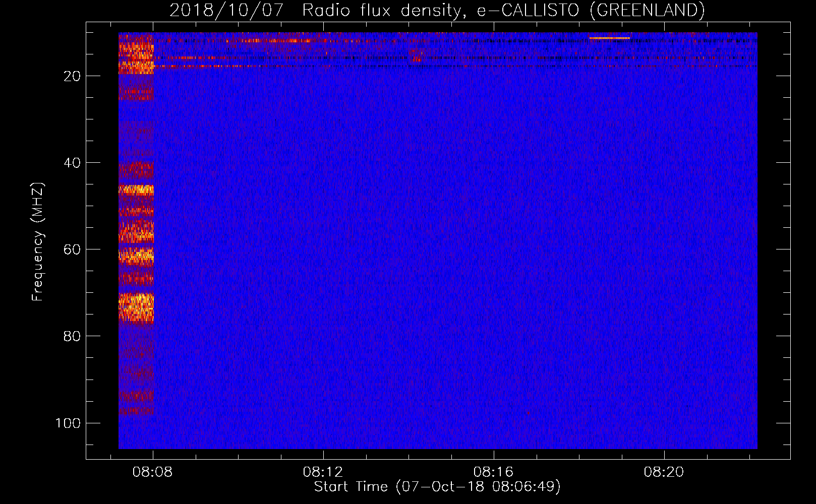Image resolution: width=816 pixels, height=504 pixels.
Task: Click the frequency tick label "100"
Action: [68, 423]
